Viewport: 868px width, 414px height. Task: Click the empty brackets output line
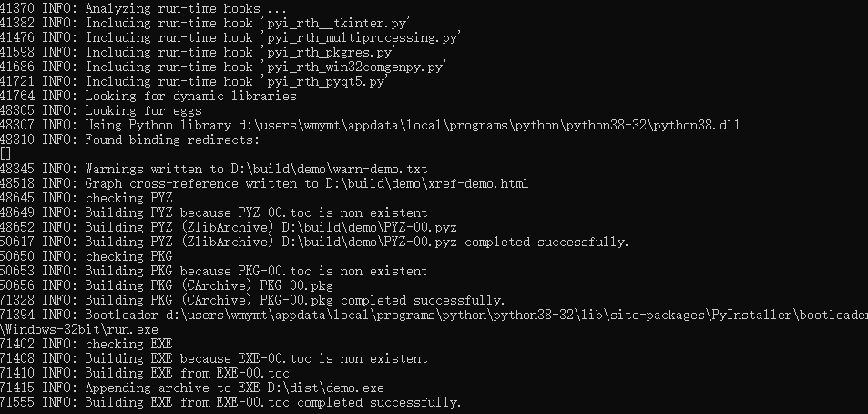click(5, 154)
